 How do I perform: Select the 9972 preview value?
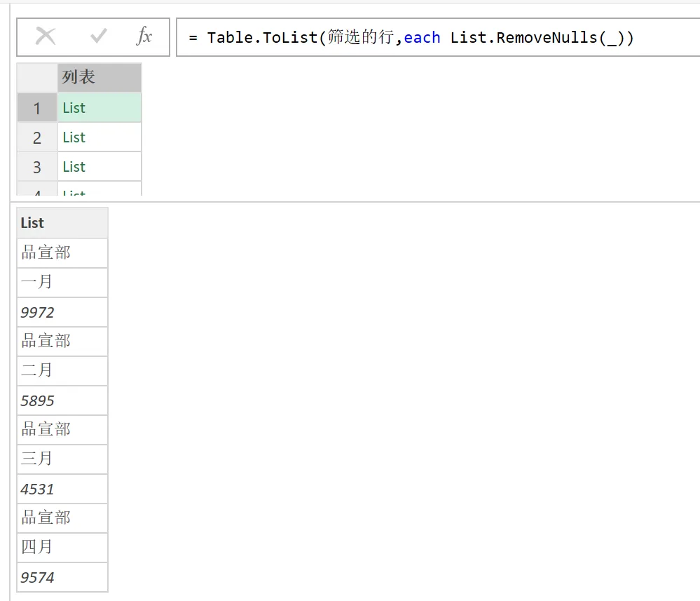pyautogui.click(x=62, y=312)
